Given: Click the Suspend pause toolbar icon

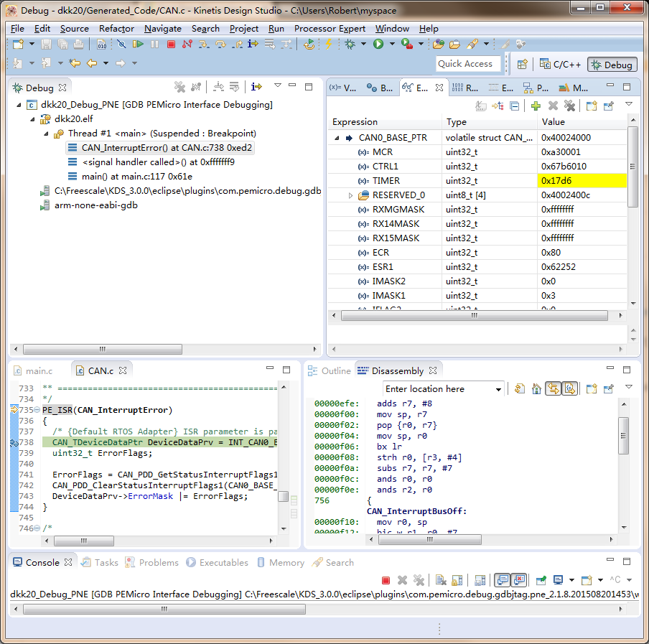Looking at the screenshot, I should click(x=154, y=44).
